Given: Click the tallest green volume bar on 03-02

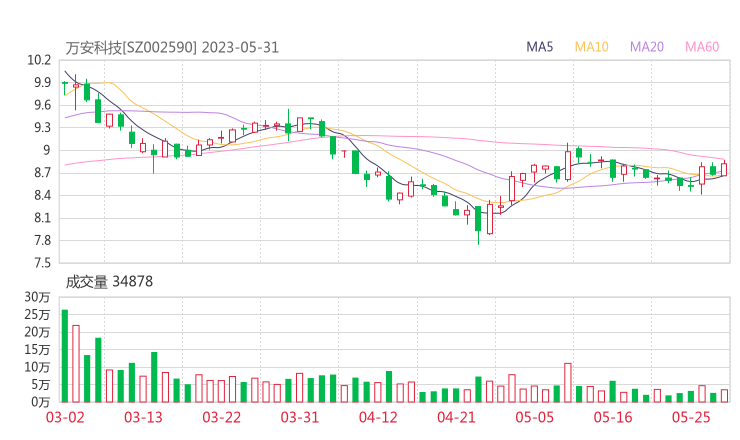Looking at the screenshot, I should pos(65,356).
